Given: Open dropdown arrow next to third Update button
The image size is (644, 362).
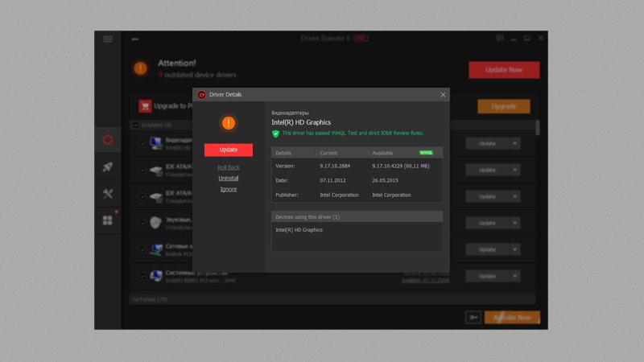Looking at the screenshot, I should tap(515, 196).
